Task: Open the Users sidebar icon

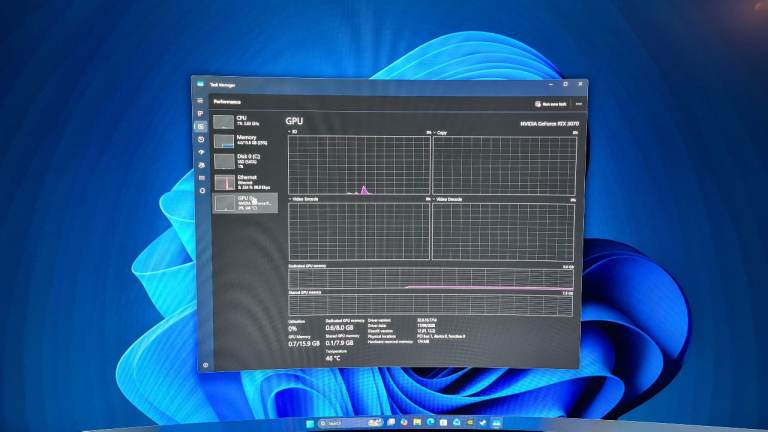Action: (x=202, y=165)
